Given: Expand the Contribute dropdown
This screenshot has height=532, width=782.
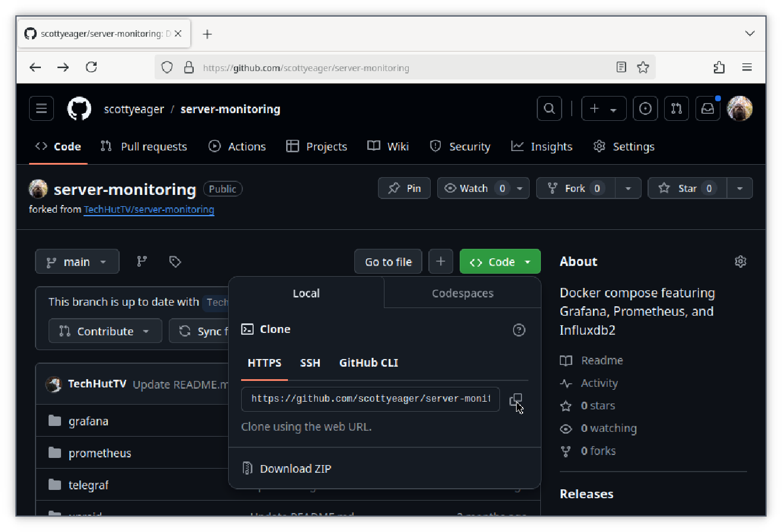Looking at the screenshot, I should [105, 331].
